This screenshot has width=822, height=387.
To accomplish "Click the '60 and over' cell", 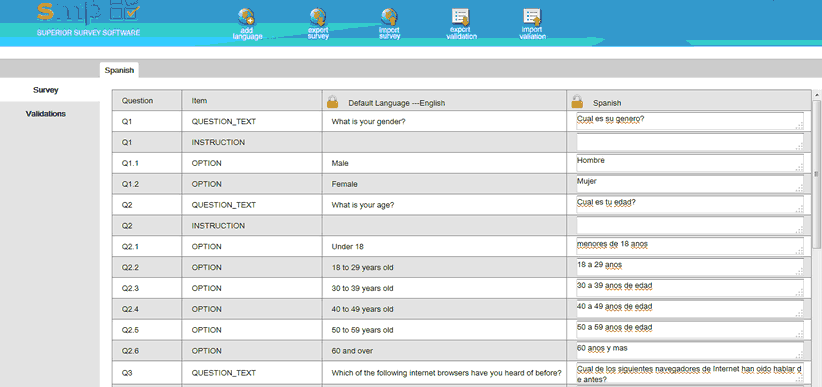I will 444,351.
